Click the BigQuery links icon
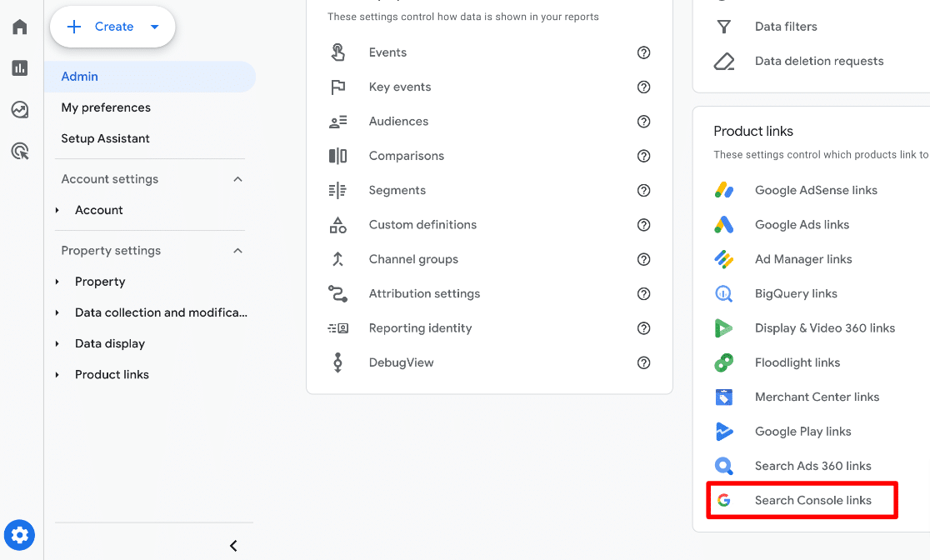 click(724, 293)
